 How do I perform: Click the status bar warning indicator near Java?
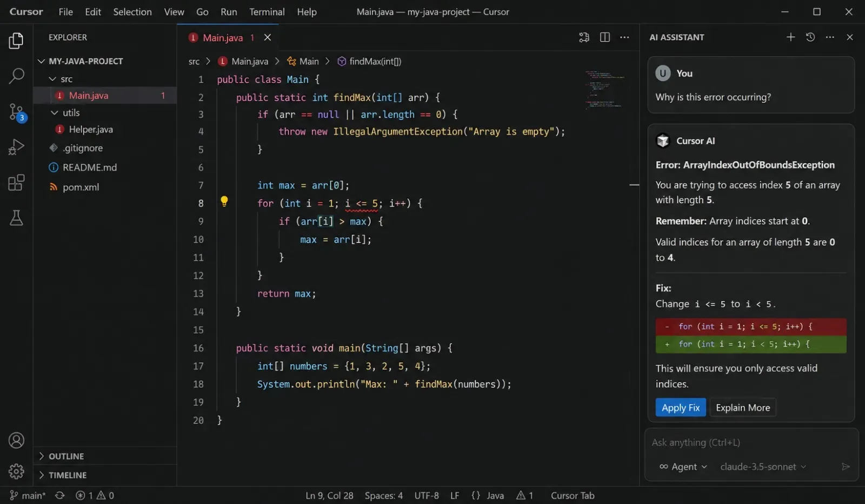click(525, 495)
